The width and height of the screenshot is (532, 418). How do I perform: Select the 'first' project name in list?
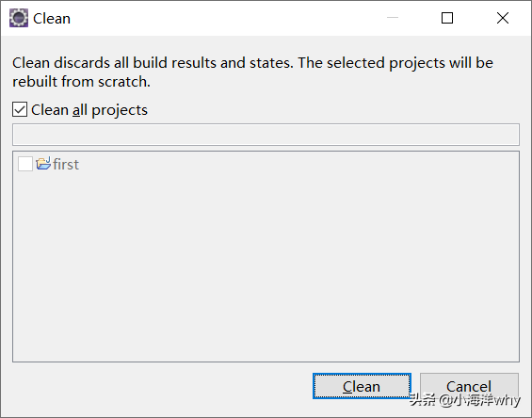click(66, 164)
